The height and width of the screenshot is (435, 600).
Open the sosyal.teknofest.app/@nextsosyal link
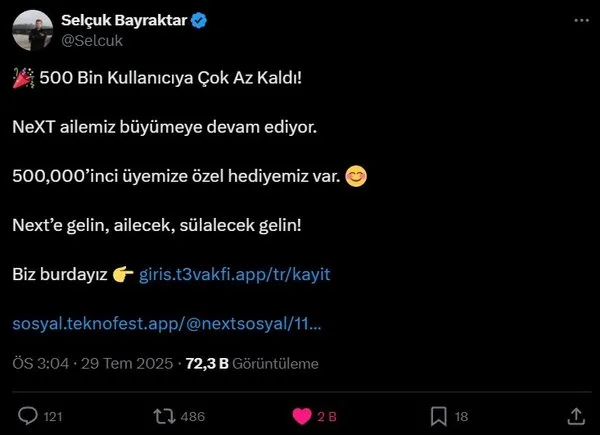[167, 324]
